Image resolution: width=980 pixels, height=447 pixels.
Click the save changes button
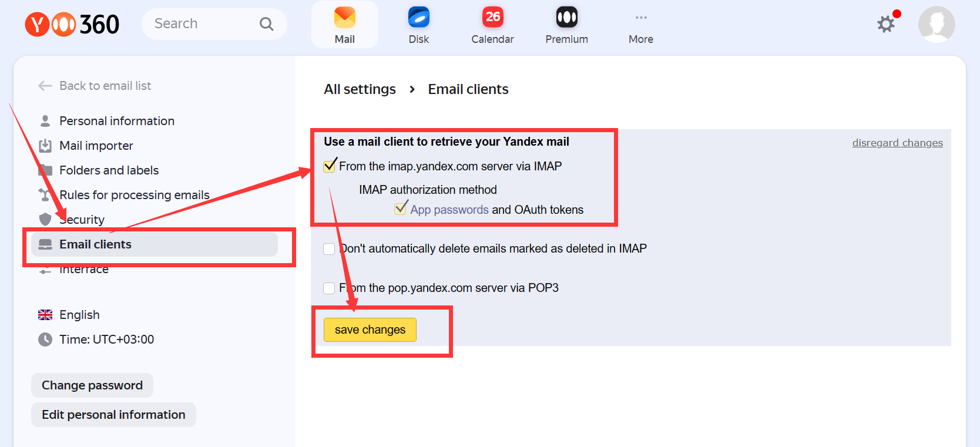coord(370,330)
